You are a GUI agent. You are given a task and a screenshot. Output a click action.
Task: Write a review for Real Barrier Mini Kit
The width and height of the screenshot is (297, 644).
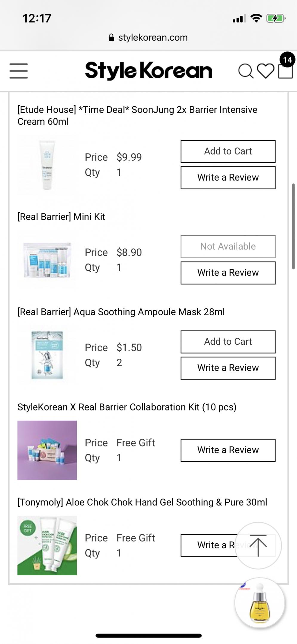pos(228,273)
